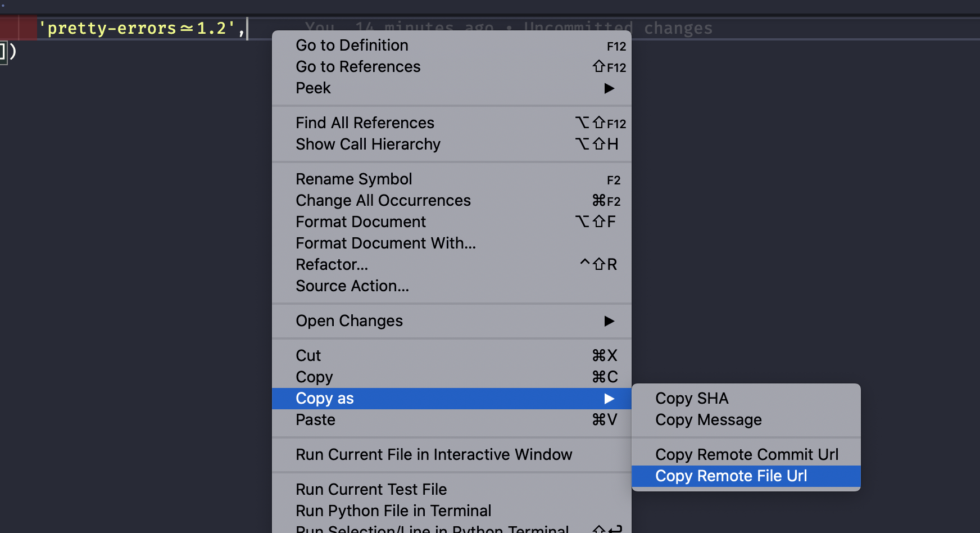Viewport: 980px width, 533px height.
Task: Select Cut from the context menu
Action: click(308, 355)
